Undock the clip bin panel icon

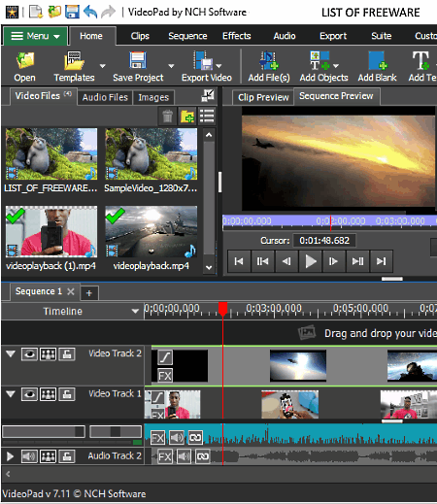coord(208,96)
